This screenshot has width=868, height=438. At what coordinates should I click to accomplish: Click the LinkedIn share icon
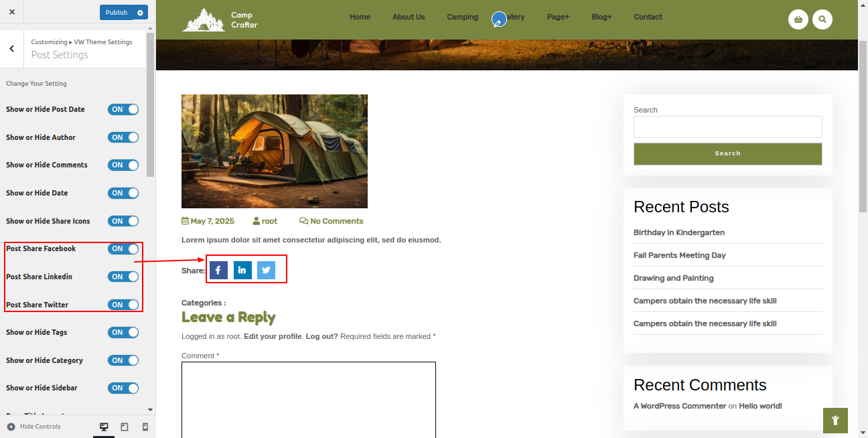[242, 270]
